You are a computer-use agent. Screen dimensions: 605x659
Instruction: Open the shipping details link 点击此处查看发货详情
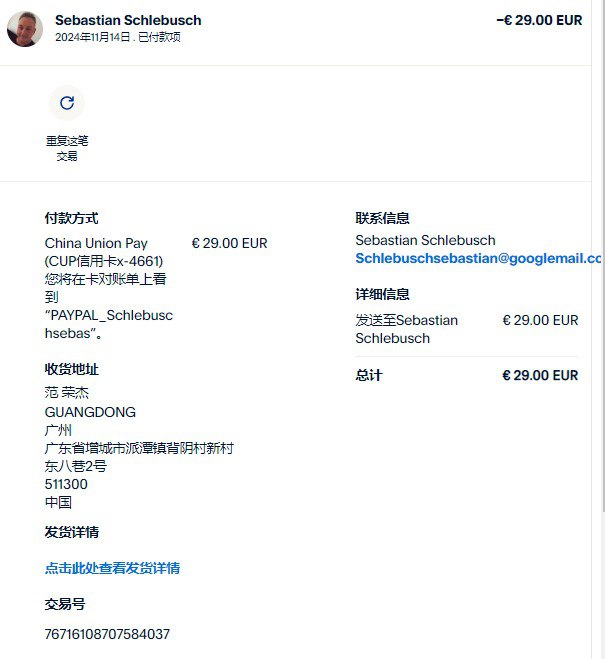(112, 568)
